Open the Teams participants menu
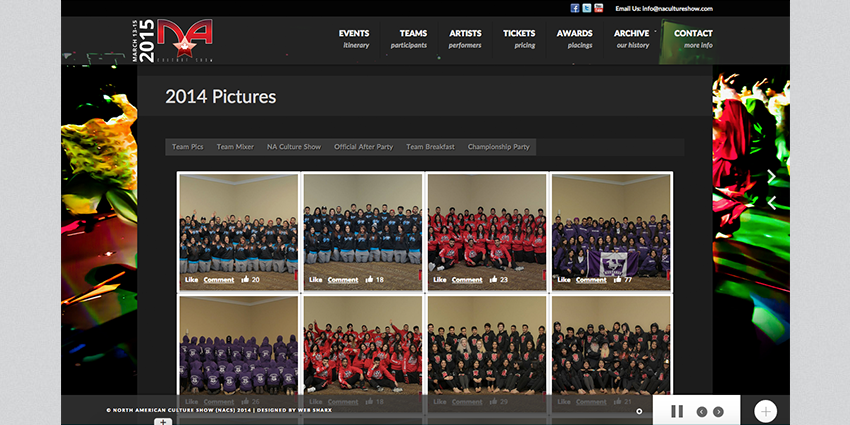The image size is (850, 425). pyautogui.click(x=409, y=39)
